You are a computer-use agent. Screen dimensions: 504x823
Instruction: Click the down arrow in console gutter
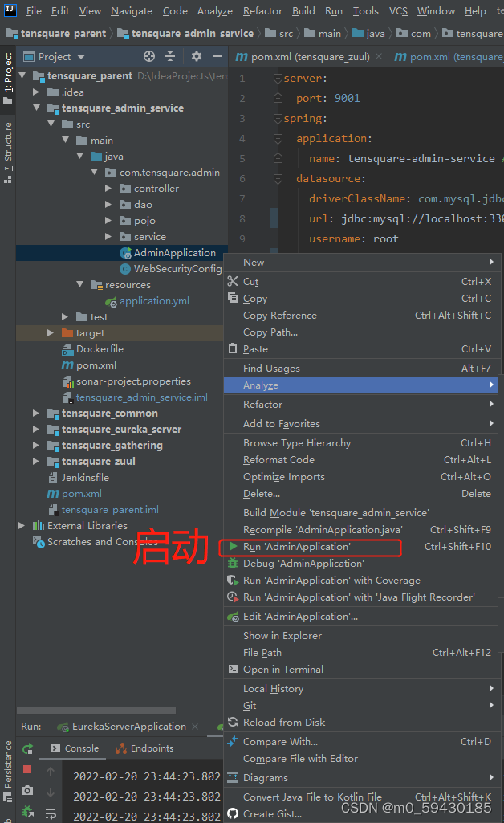coord(51,792)
